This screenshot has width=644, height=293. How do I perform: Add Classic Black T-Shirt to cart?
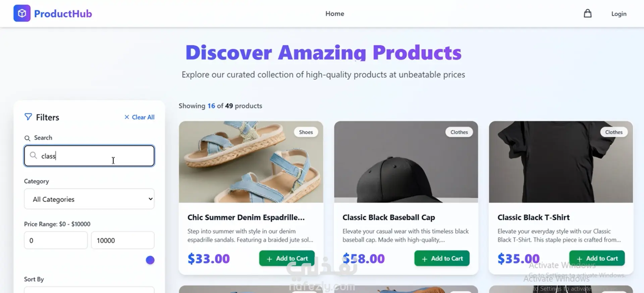coord(597,258)
